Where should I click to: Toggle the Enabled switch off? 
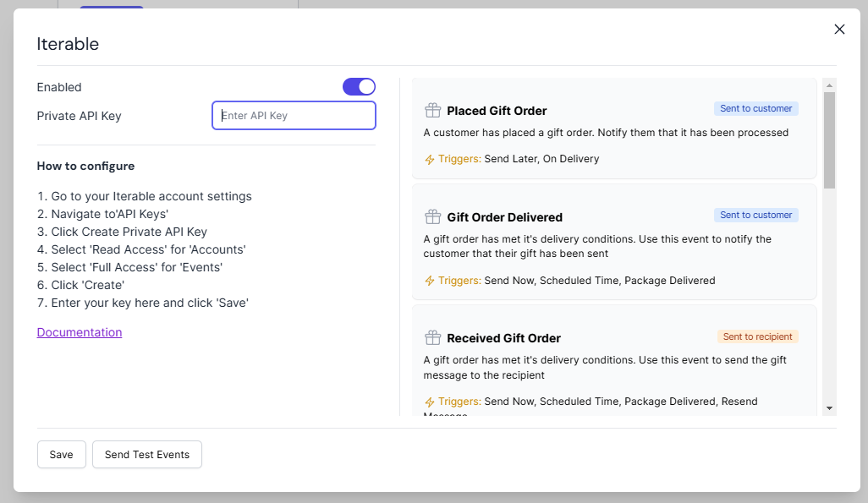(x=359, y=87)
